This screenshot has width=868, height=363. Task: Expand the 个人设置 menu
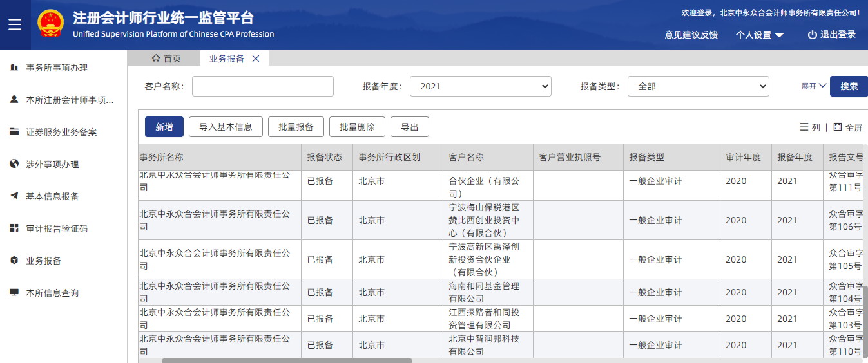click(x=760, y=35)
